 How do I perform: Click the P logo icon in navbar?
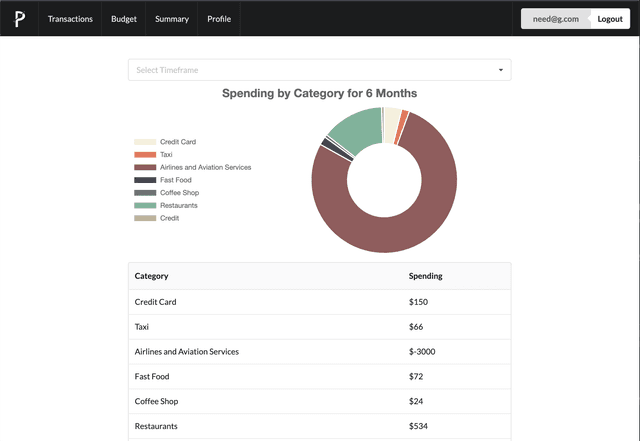click(19, 19)
